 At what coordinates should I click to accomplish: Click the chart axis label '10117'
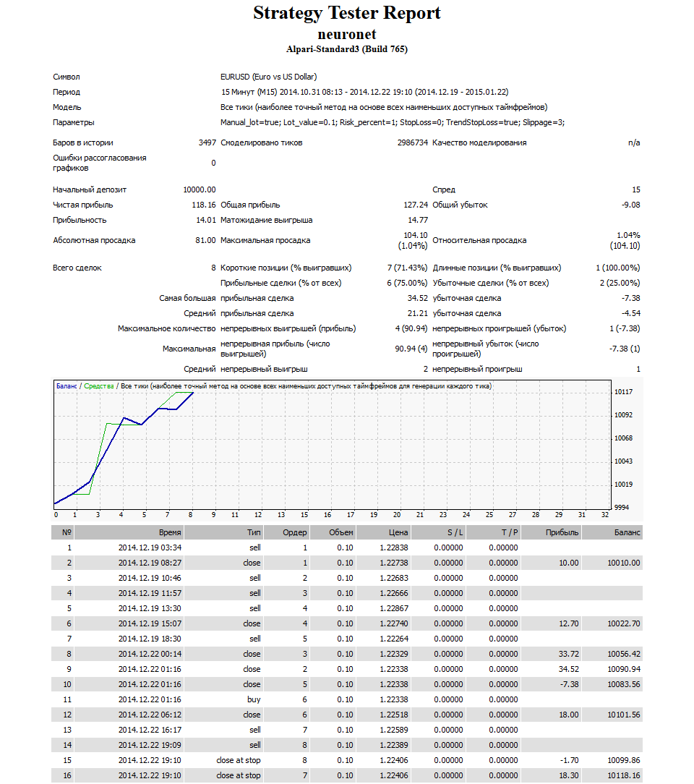pos(623,391)
